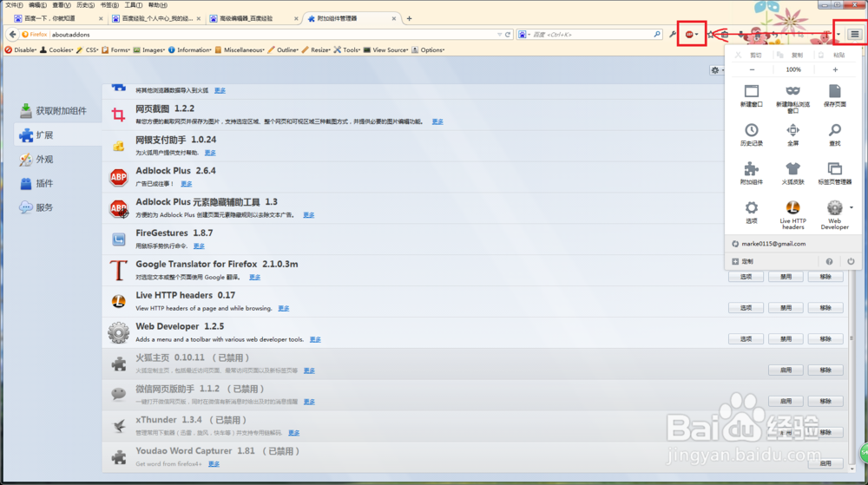The width and height of the screenshot is (868, 485).
Task: Open the Cookies menu in Web Developer toolbar
Action: coord(56,49)
